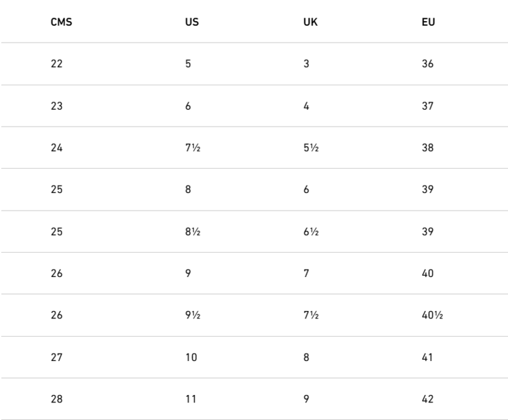Select US size 9½ cell

click(x=192, y=316)
